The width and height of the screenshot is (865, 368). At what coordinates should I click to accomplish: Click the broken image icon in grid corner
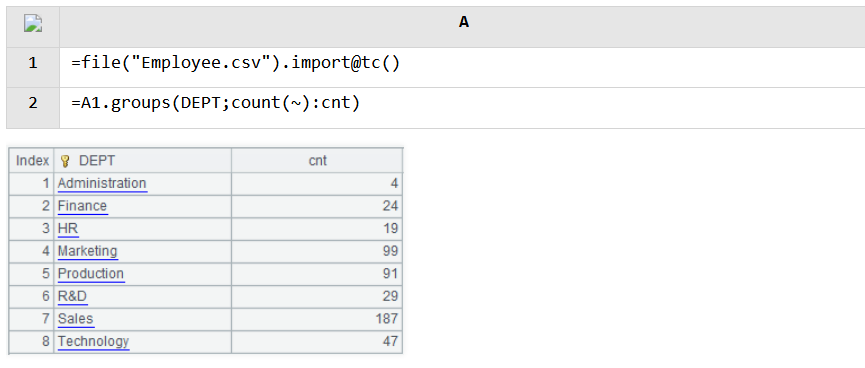[x=33, y=24]
